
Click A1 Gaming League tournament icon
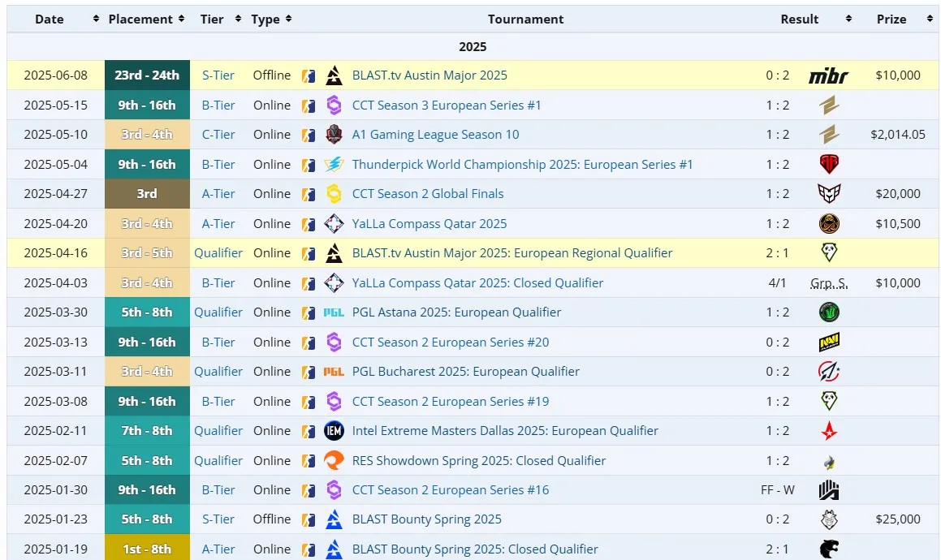(x=334, y=135)
